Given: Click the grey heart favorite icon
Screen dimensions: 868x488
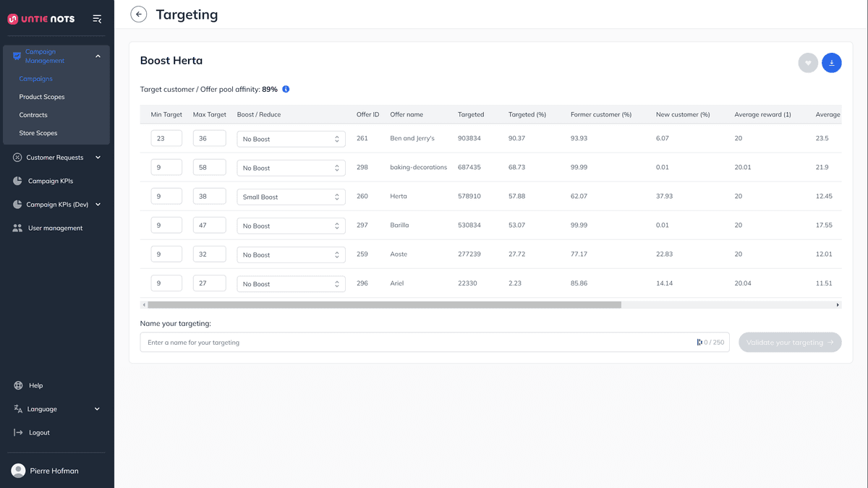Looking at the screenshot, I should 808,64.
